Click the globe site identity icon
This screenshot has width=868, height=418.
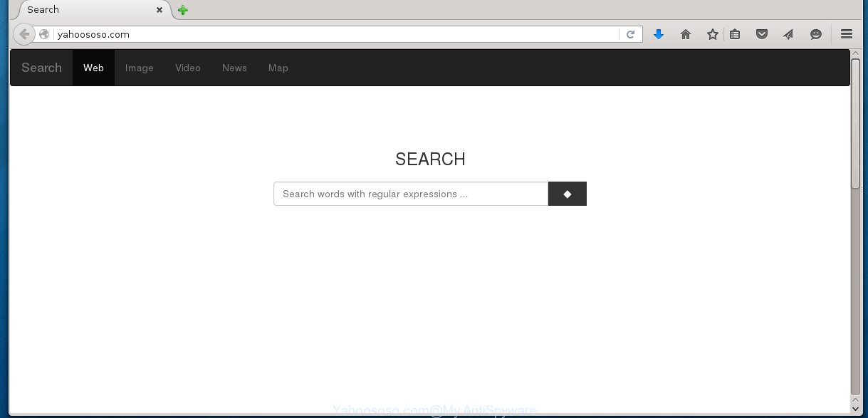coord(44,34)
